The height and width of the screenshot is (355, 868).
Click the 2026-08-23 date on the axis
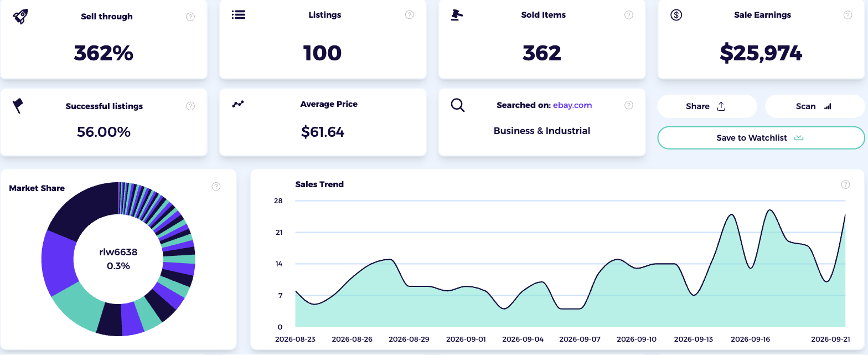pos(296,339)
